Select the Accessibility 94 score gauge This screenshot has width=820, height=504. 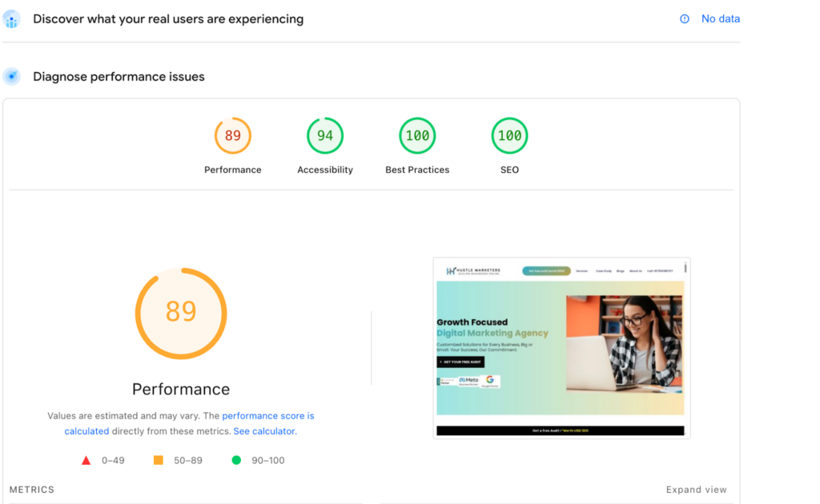[x=325, y=136]
